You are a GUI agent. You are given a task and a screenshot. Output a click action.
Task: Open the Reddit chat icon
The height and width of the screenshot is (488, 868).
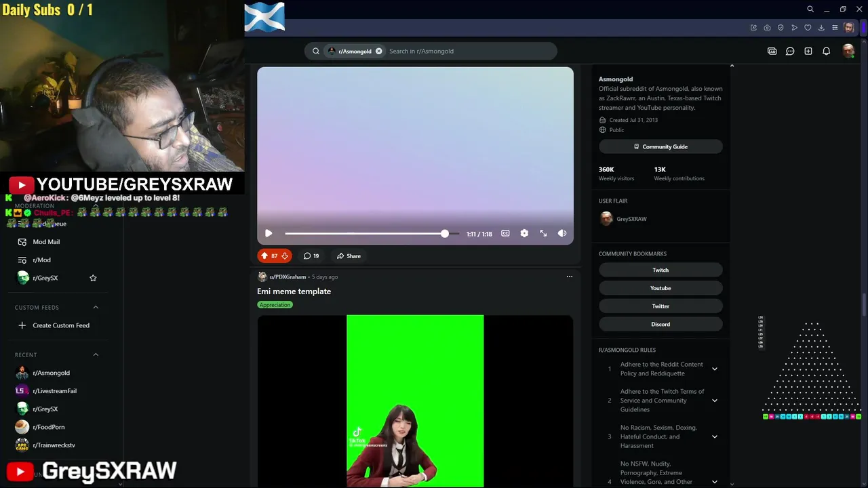[790, 51]
